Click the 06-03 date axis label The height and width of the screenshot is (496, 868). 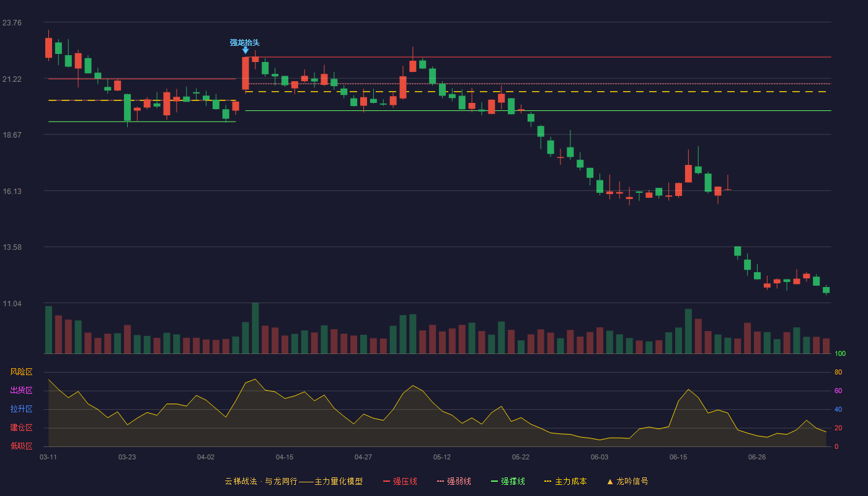coord(600,457)
